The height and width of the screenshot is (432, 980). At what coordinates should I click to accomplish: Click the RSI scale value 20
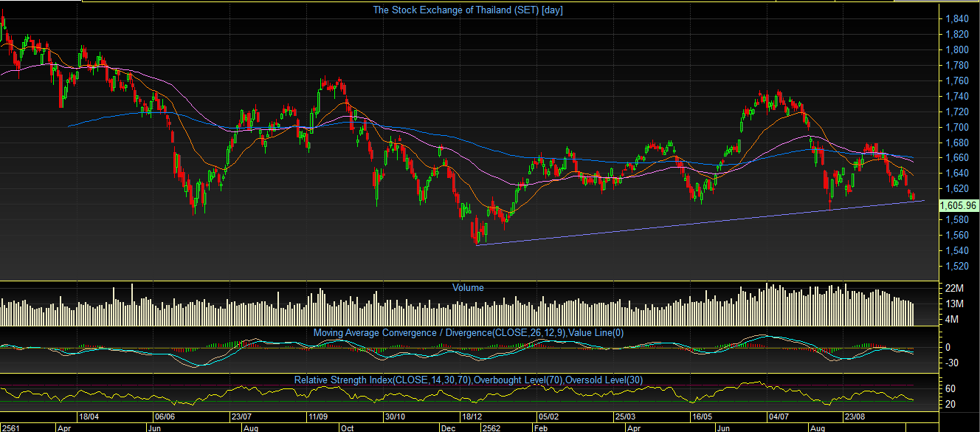point(950,405)
